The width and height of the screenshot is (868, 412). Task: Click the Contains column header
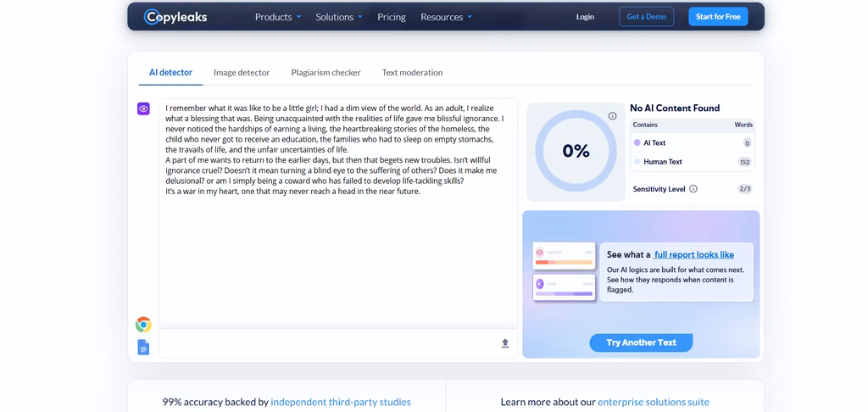pos(645,125)
